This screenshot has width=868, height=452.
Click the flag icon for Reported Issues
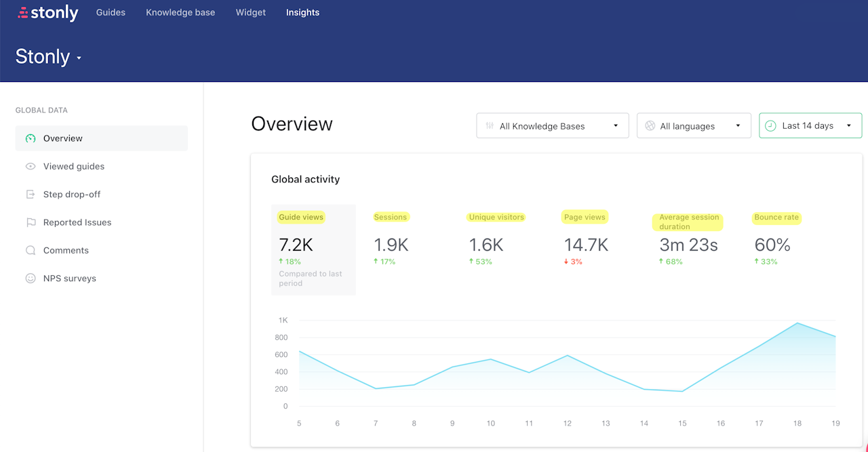click(31, 222)
